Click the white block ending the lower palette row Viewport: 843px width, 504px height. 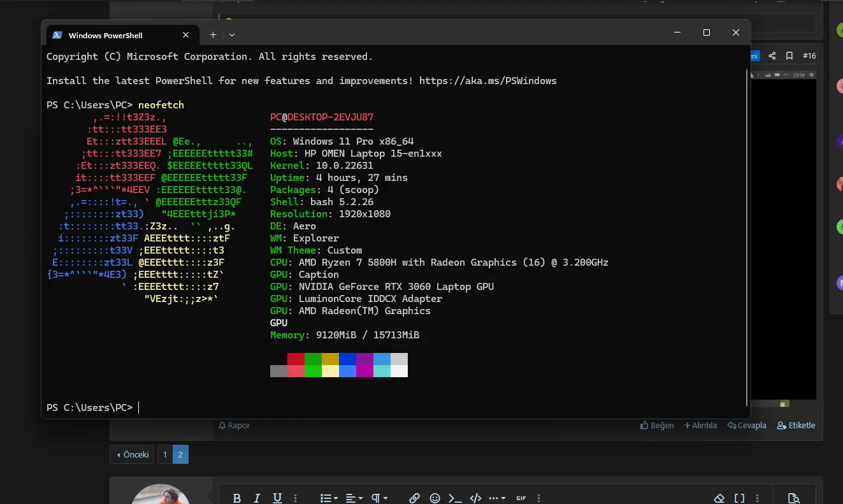tap(399, 371)
